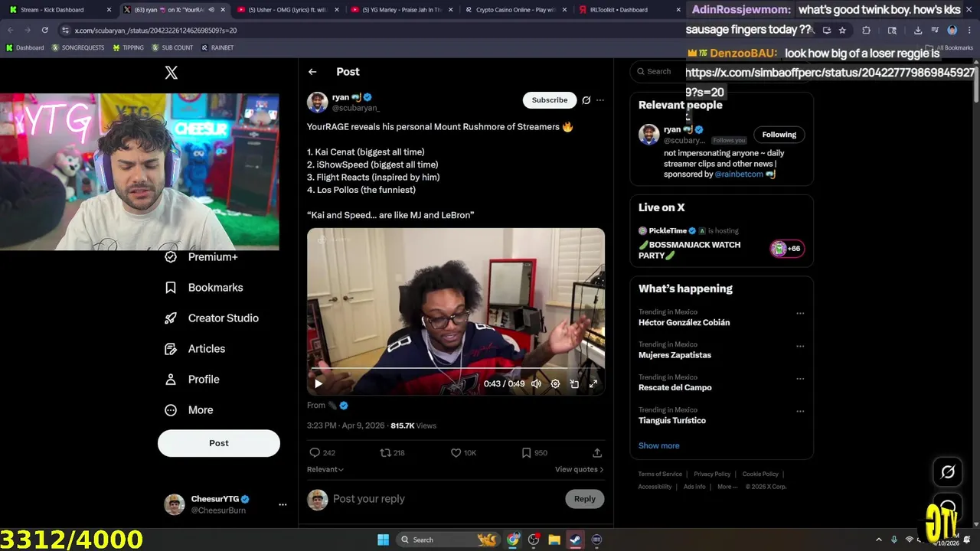Open File Explorer from the taskbar
This screenshot has height=551, width=980.
[x=554, y=540]
